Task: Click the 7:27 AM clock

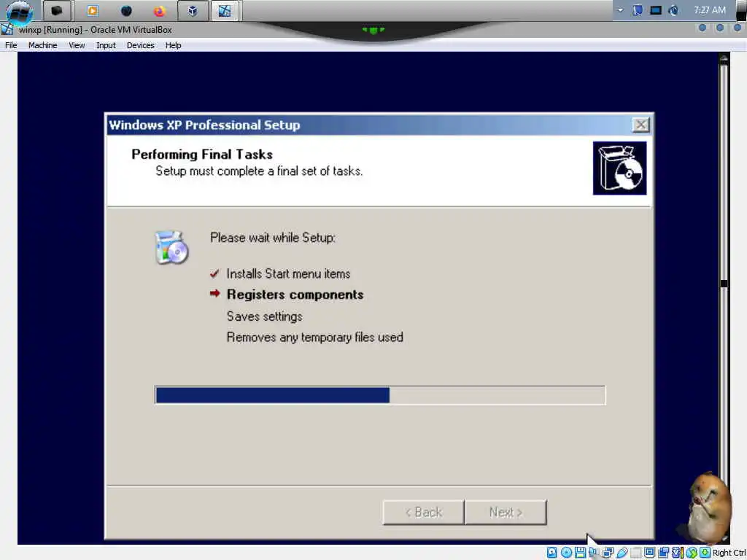Action: point(709,10)
